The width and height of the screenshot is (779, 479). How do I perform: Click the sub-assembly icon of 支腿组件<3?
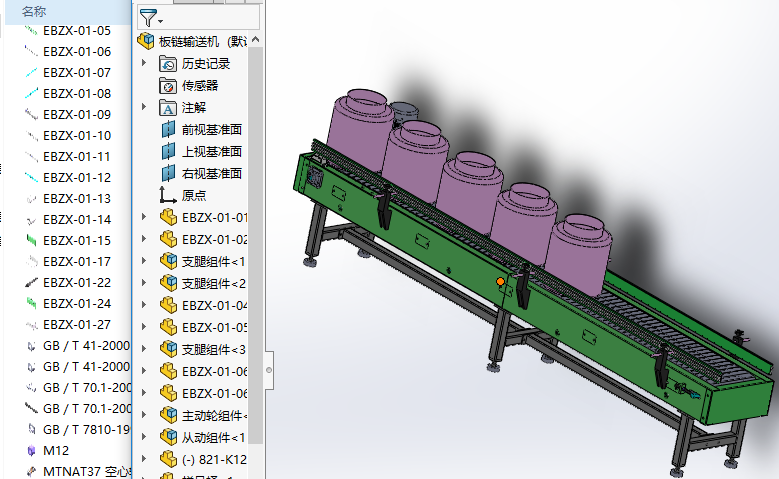pyautogui.click(x=168, y=349)
